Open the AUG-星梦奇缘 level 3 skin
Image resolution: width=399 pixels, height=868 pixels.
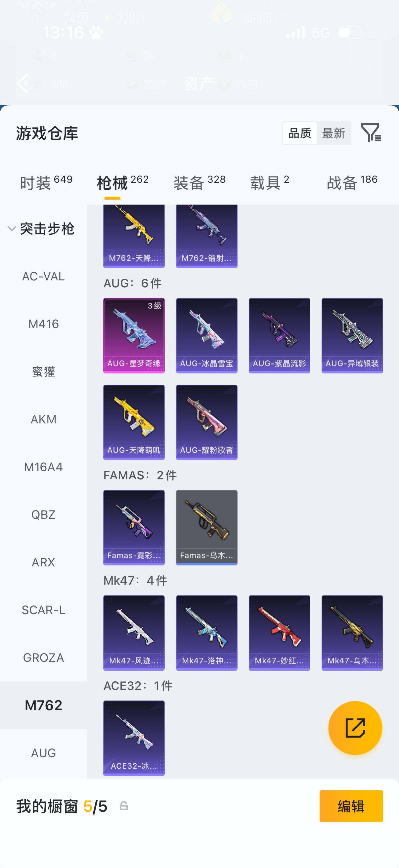(134, 335)
